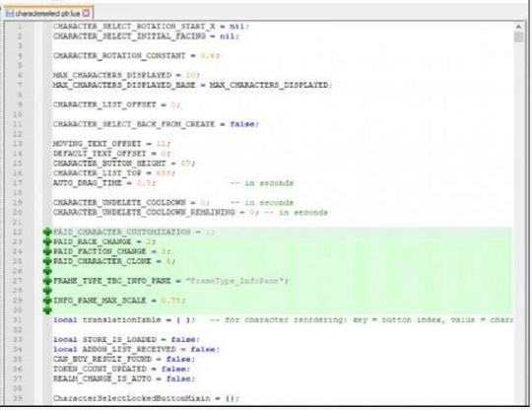
Task: Click AUTO_DRAG_TIME variable name
Action: click(88, 183)
